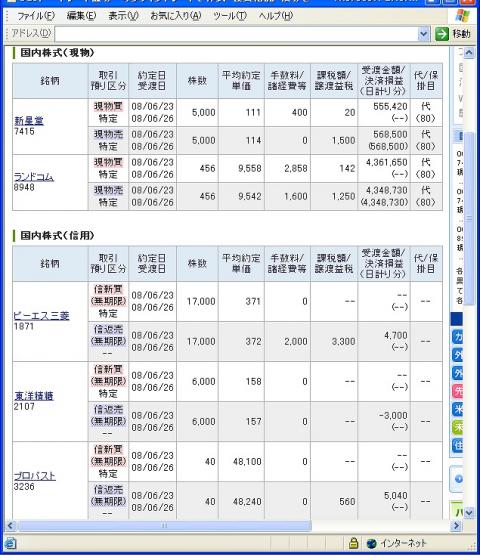
Task: Open the 表示(V) menu
Action: [123, 16]
